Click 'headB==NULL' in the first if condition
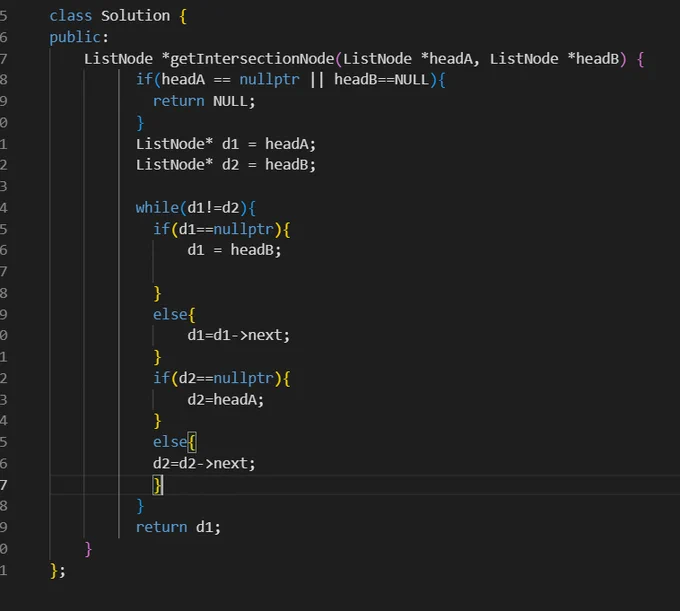Image resolution: width=680 pixels, height=611 pixels. tap(381, 80)
